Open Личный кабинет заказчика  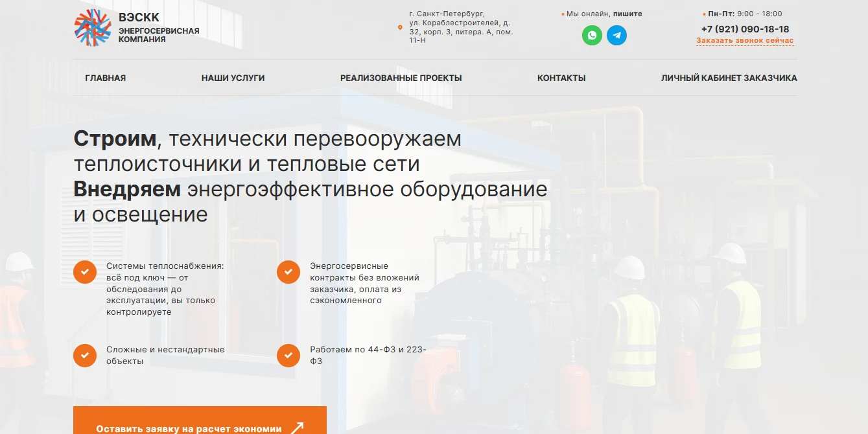pos(729,78)
